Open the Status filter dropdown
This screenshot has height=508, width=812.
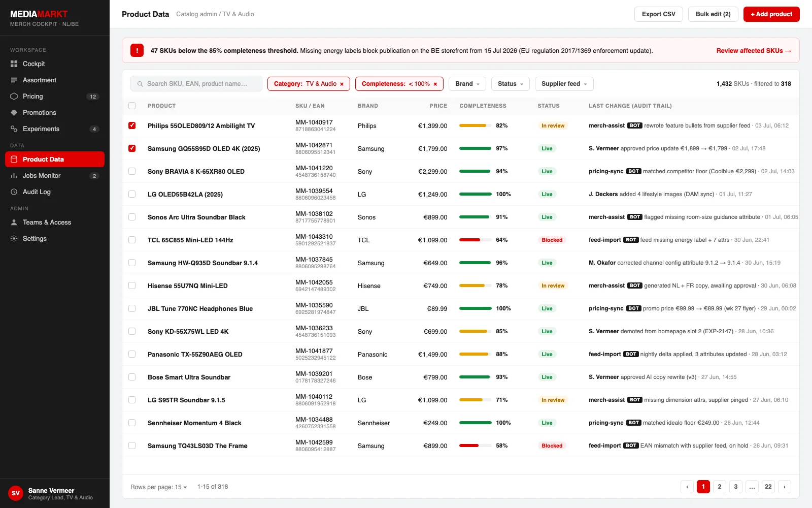point(511,84)
